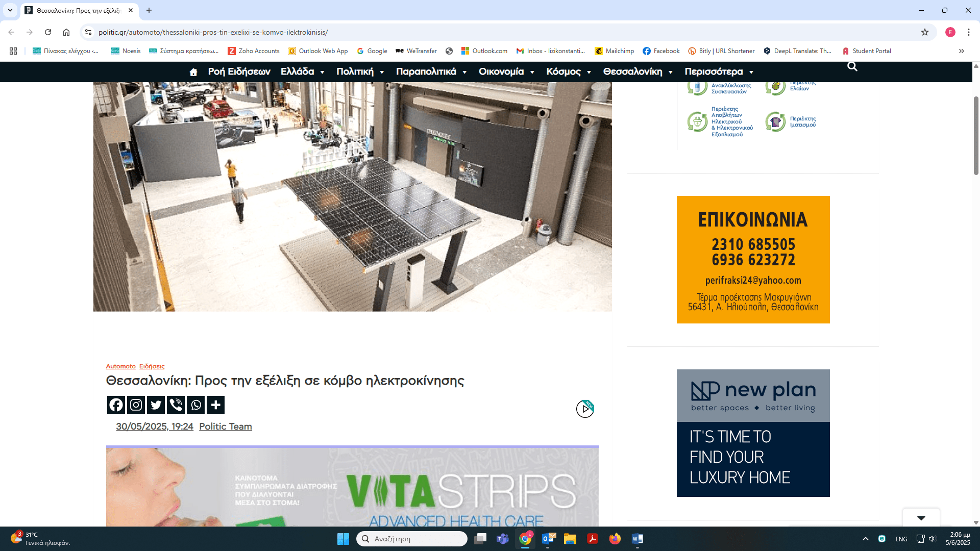Show all bookmarks overflow chevron
Image resolution: width=980 pixels, height=551 pixels.
[x=961, y=51]
